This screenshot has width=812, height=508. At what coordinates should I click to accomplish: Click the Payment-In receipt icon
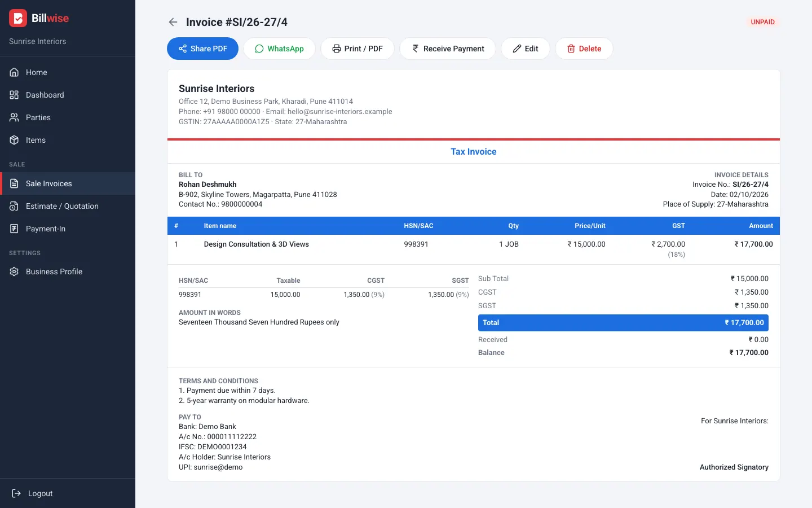click(x=15, y=229)
